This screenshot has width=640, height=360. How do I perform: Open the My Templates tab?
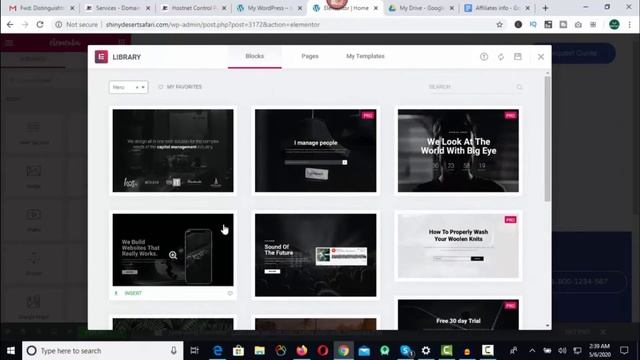click(365, 56)
